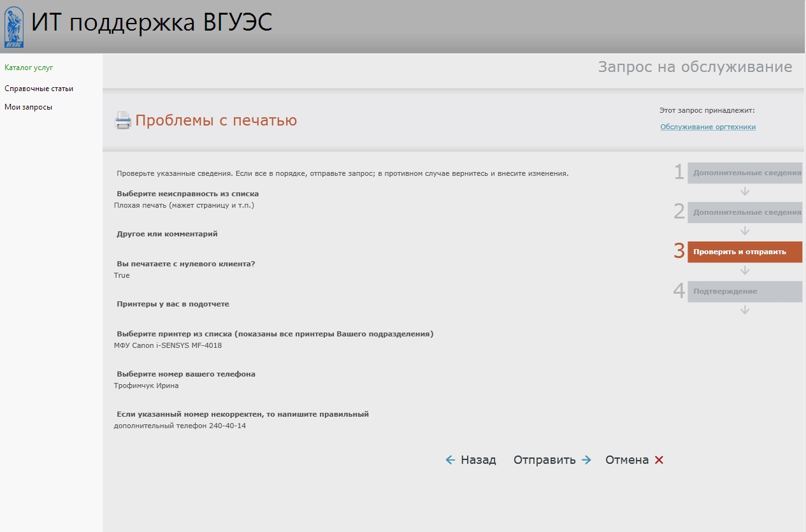Screen dimensions: 806x532
Task: Click the VGUES university logo
Action: tap(14, 27)
